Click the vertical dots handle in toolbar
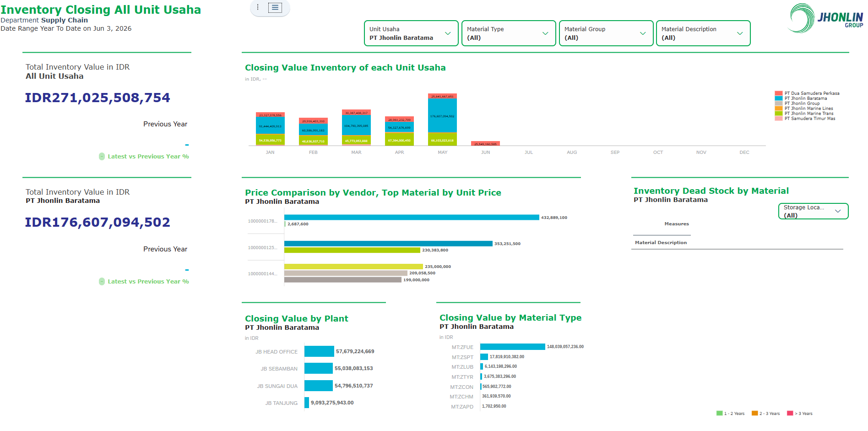 [258, 7]
